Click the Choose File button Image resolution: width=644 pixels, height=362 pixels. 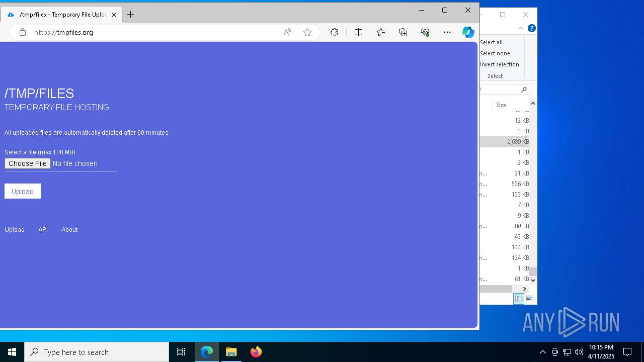point(28,163)
